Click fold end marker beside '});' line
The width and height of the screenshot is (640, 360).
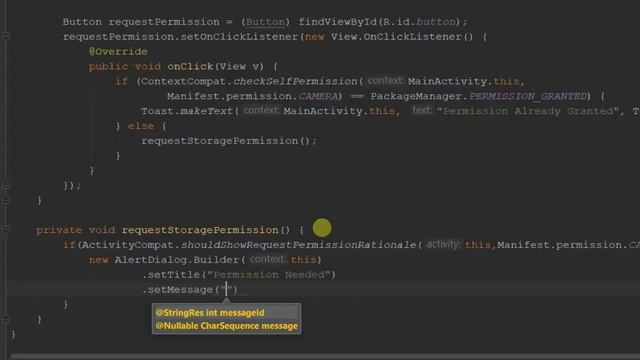pyautogui.click(x=6, y=187)
